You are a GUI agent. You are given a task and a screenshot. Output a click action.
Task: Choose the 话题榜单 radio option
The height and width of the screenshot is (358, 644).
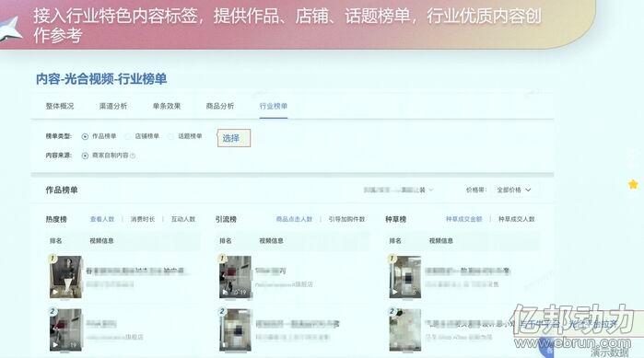pos(170,136)
